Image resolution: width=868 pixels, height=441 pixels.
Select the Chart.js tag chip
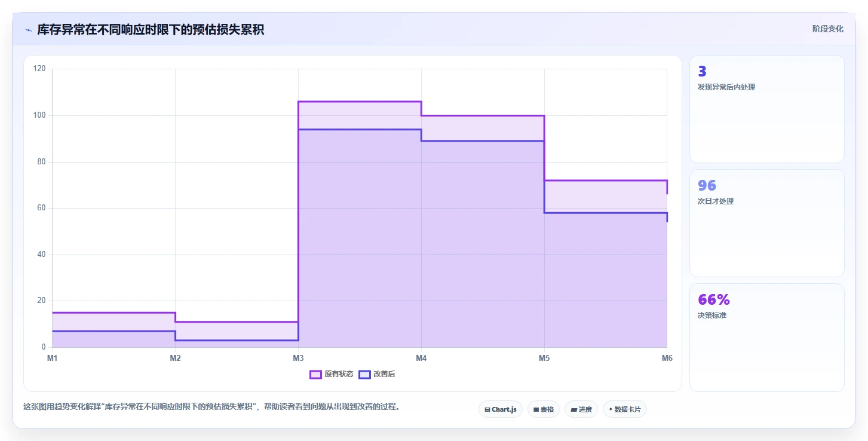[501, 409]
